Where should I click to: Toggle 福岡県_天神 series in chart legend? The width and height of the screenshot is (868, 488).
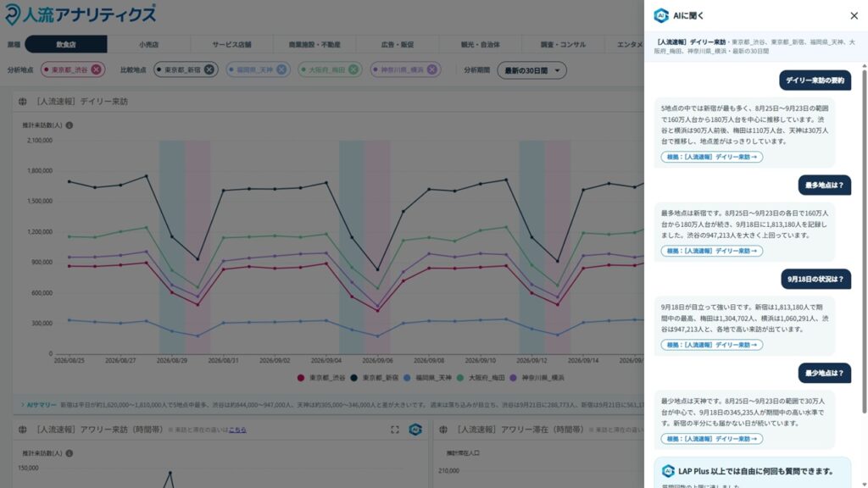(x=427, y=378)
